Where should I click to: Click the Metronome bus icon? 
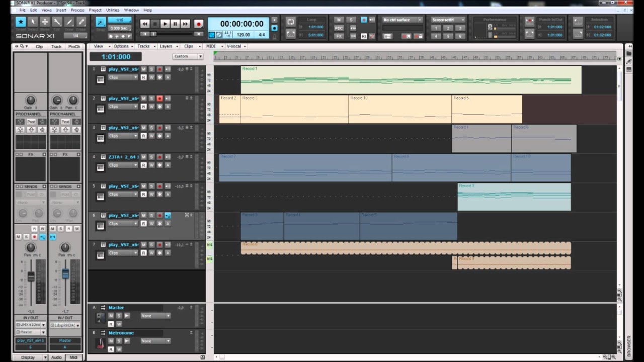coord(100,344)
